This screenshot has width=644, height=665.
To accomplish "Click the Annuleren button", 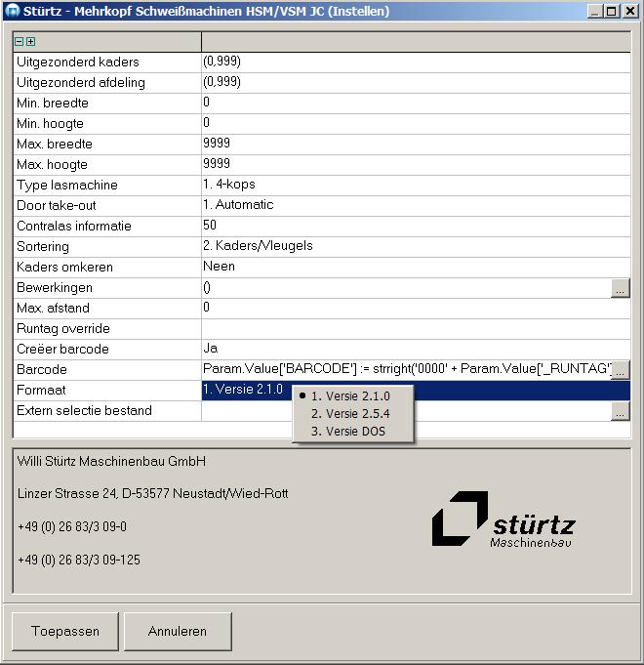I will [178, 631].
